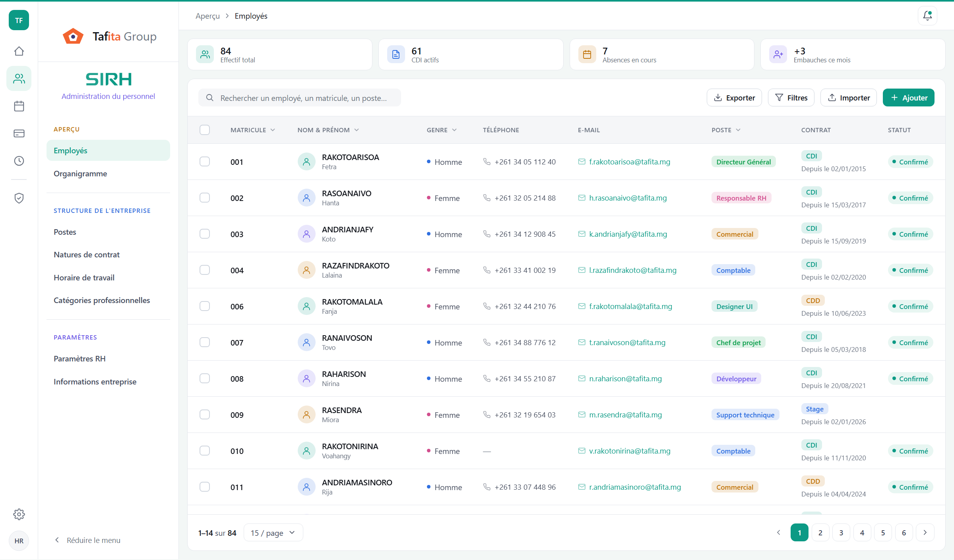Click RAKOTOARISOA Fetra's avatar icon
Screen dimensions: 954x560
pos(306,162)
